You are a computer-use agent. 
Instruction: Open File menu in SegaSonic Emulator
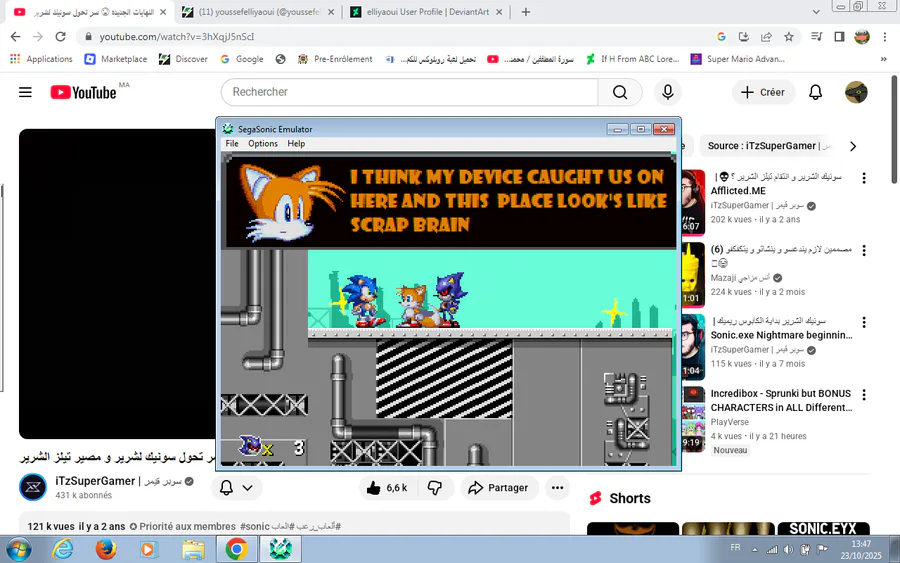pos(232,143)
